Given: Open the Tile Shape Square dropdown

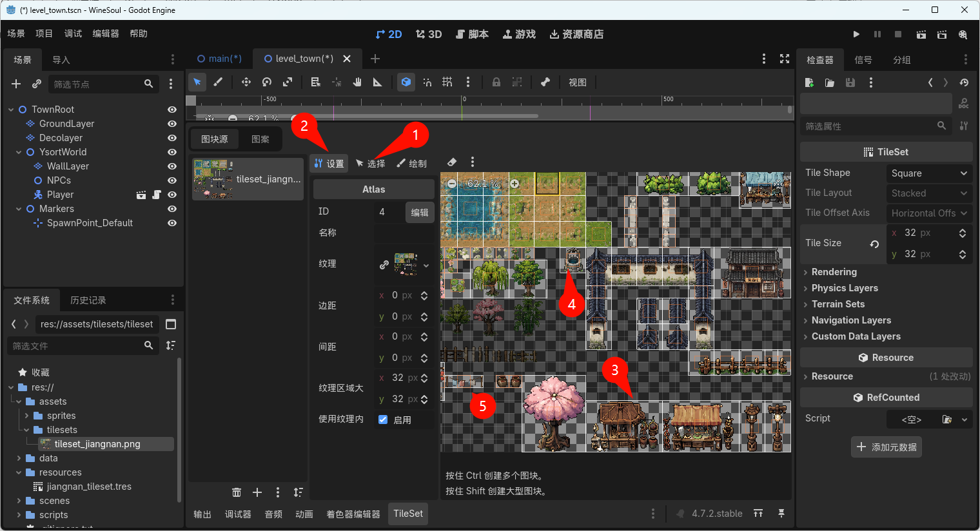Looking at the screenshot, I should pos(929,173).
